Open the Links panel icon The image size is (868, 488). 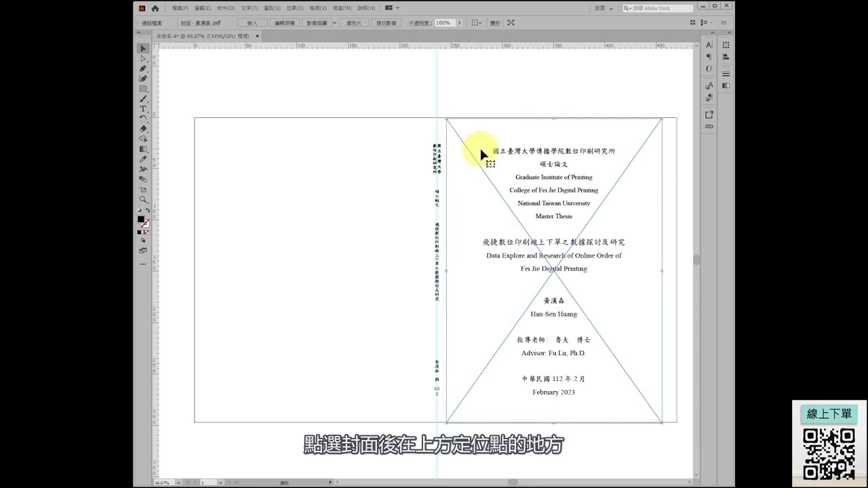(x=709, y=126)
